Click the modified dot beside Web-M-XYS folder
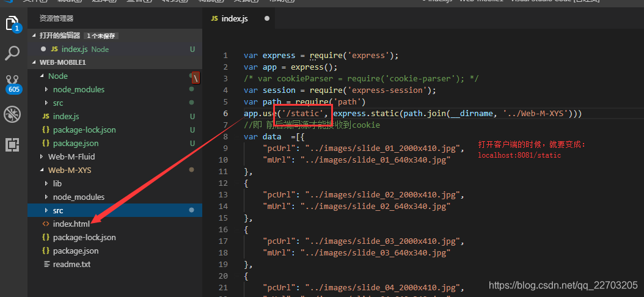This screenshot has height=297, width=644. tap(191, 170)
